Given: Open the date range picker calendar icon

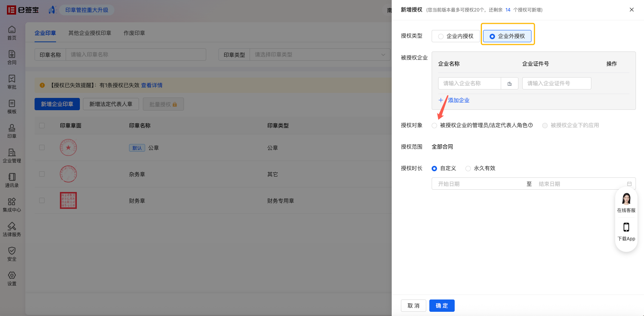Looking at the screenshot, I should click(x=629, y=184).
